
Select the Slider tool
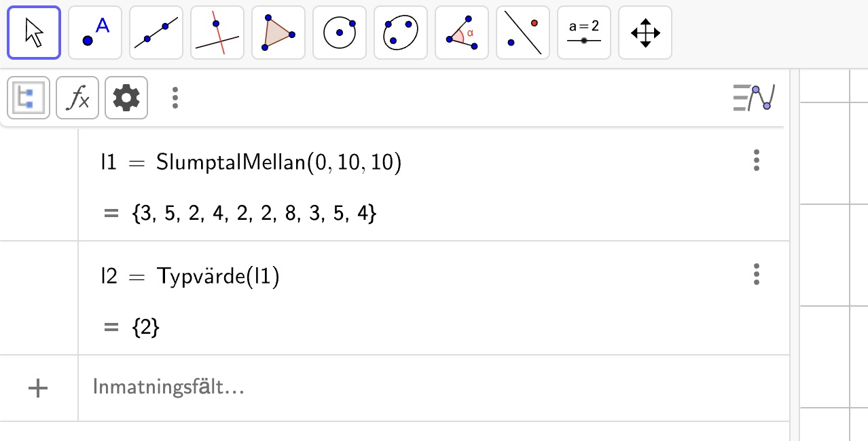click(584, 33)
